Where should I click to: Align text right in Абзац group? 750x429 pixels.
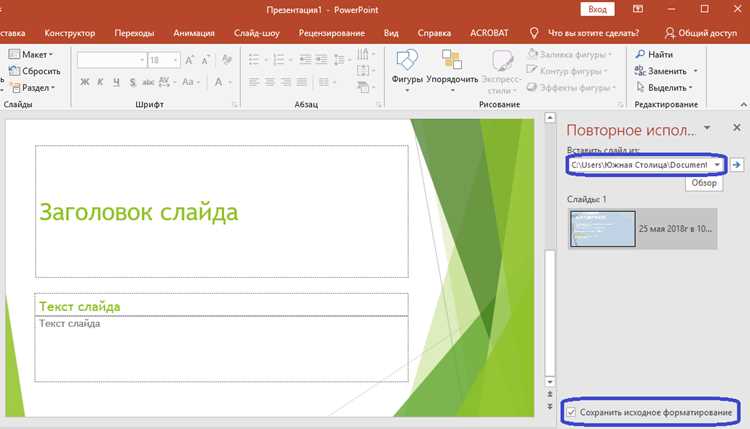coord(286,82)
